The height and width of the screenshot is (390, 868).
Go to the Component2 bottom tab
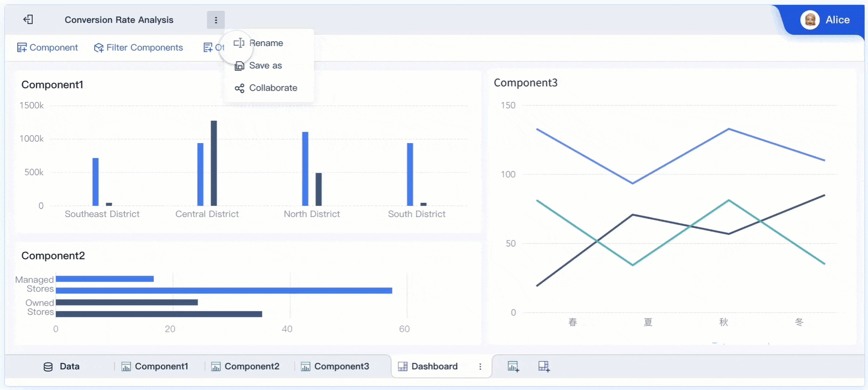click(245, 366)
